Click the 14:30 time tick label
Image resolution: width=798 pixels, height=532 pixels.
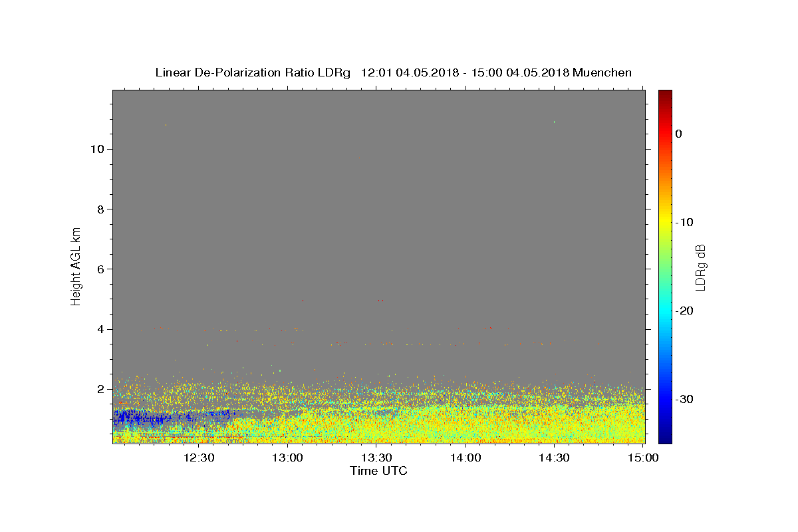tap(554, 458)
